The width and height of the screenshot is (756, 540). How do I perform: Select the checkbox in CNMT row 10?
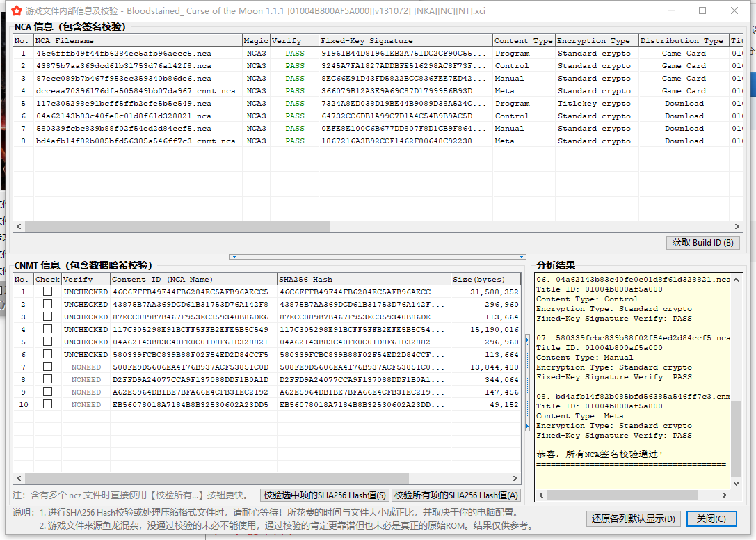[47, 405]
